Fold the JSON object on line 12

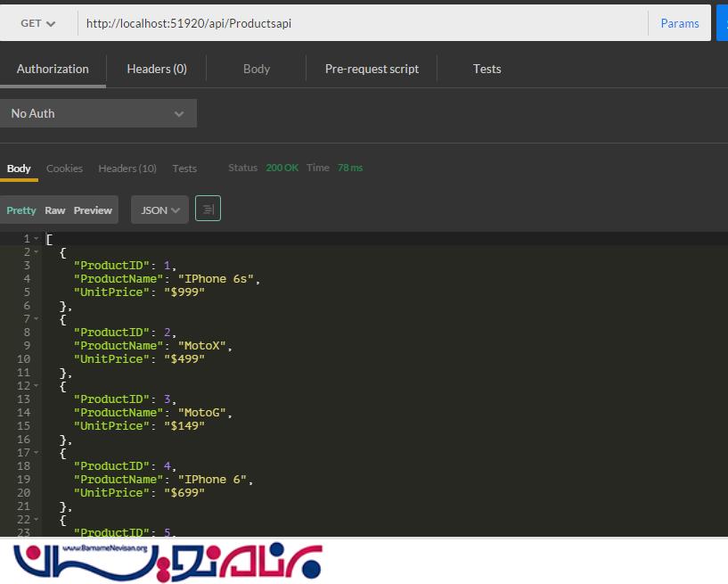coord(37,386)
